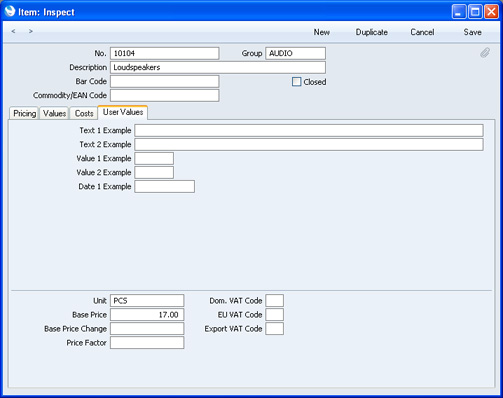Click the Description field with Loudspeakers

point(218,67)
